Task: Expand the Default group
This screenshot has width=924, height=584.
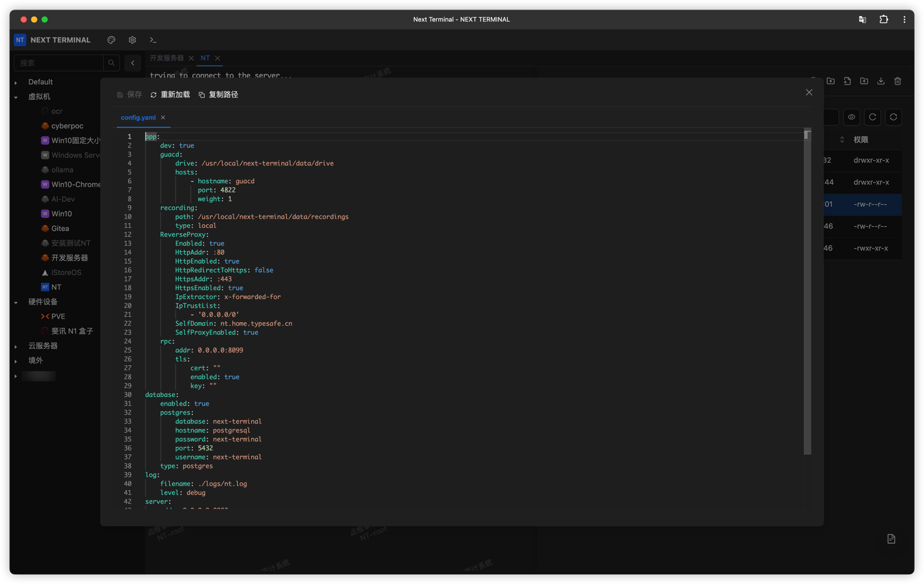Action: pos(16,82)
